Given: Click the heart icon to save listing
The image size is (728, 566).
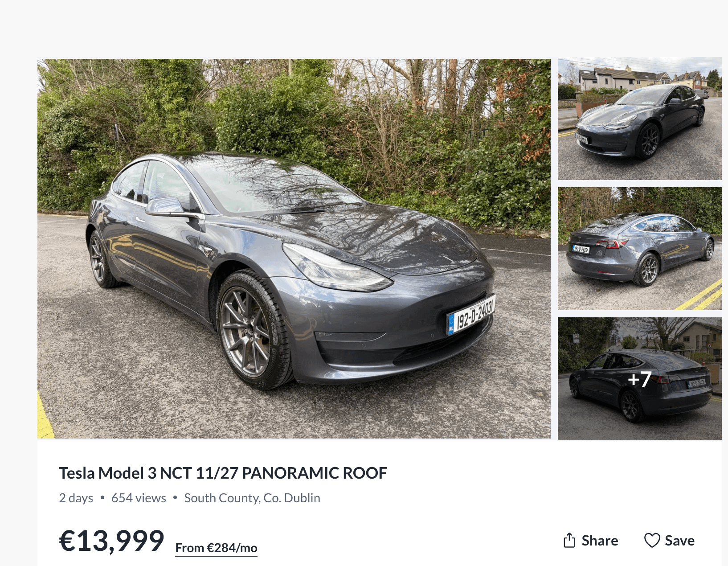Looking at the screenshot, I should point(652,540).
